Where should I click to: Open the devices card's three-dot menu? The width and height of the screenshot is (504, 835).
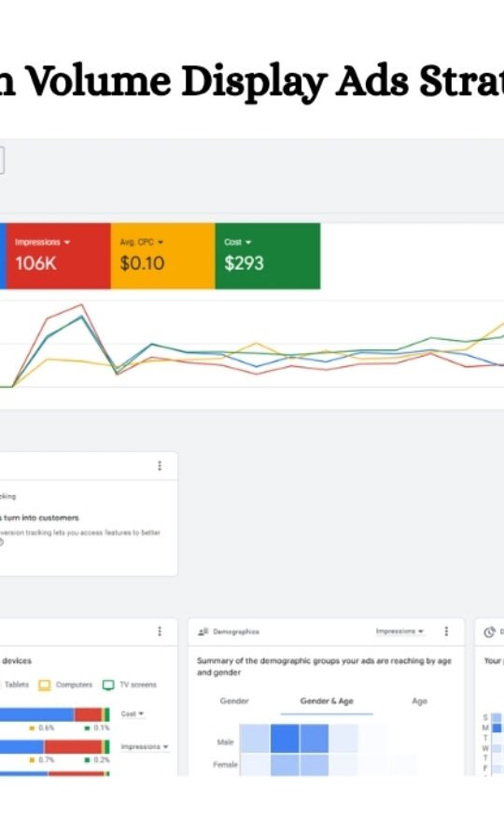[159, 631]
